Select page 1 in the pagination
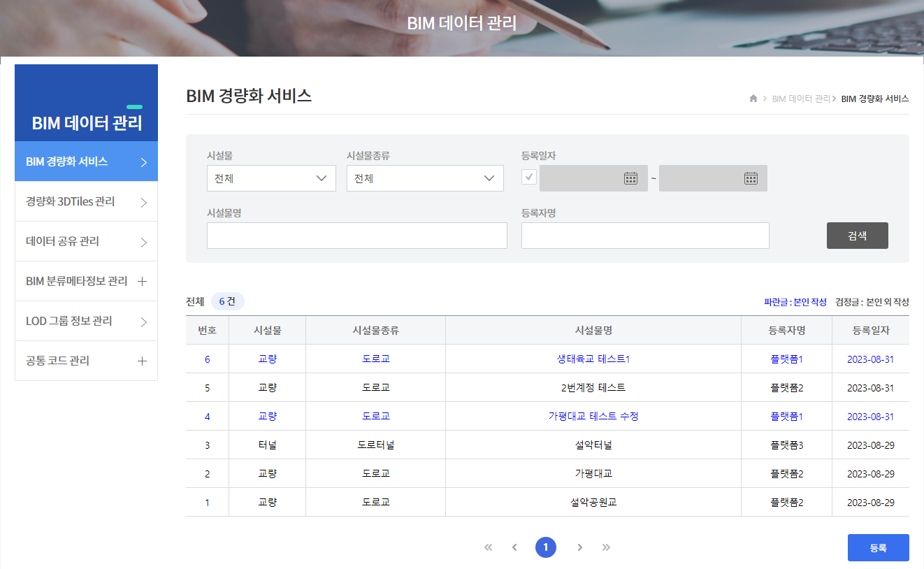 (x=546, y=547)
